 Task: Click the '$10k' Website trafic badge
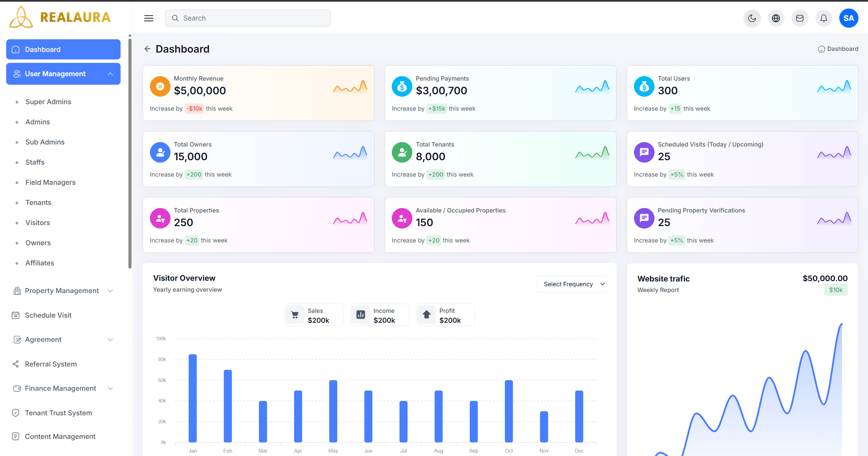pos(836,290)
